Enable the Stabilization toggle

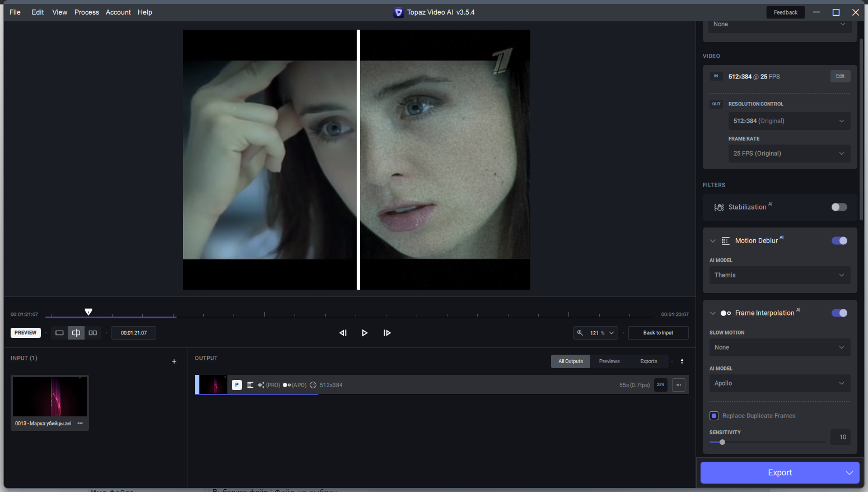click(x=839, y=207)
